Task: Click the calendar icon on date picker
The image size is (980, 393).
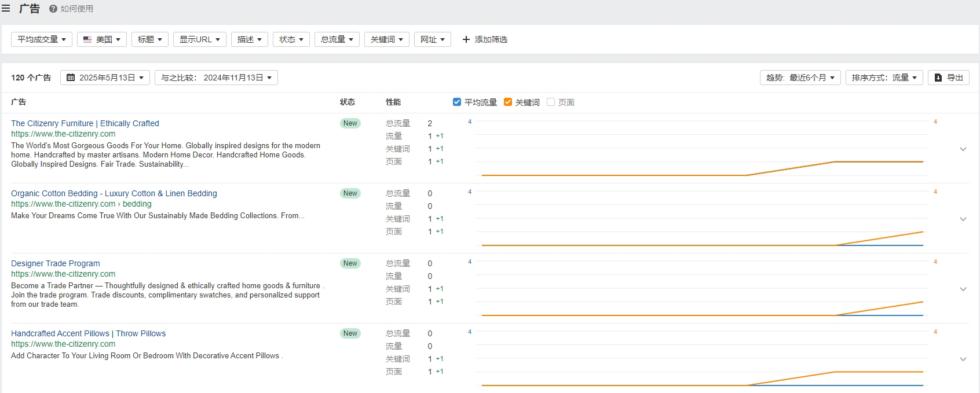Action: (71, 78)
